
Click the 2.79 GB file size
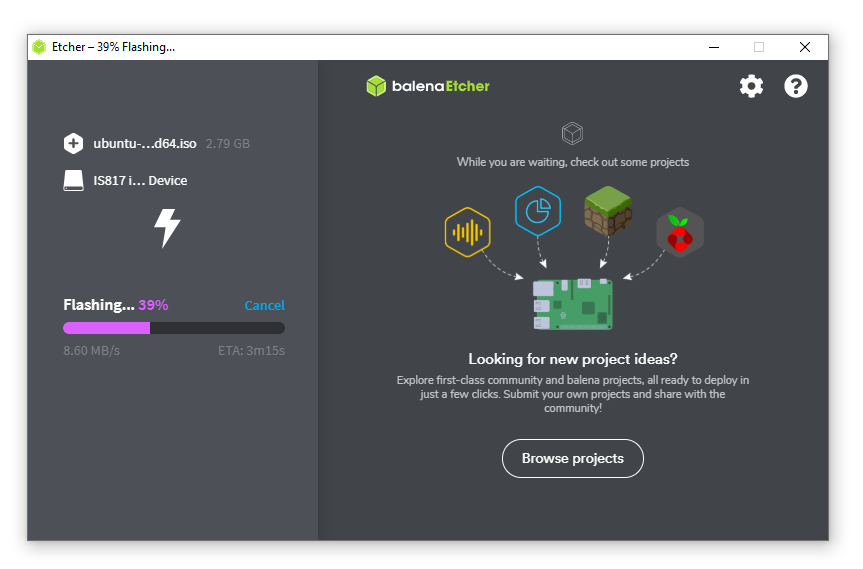pos(228,144)
